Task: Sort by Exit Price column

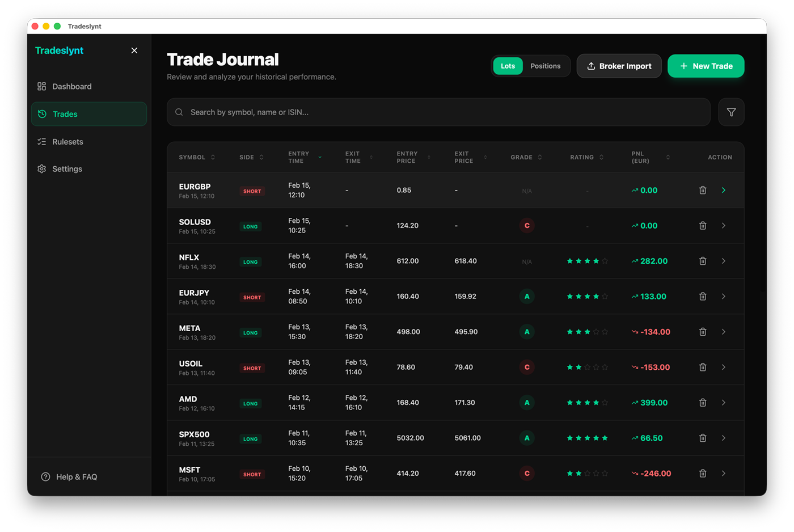Action: (471, 157)
